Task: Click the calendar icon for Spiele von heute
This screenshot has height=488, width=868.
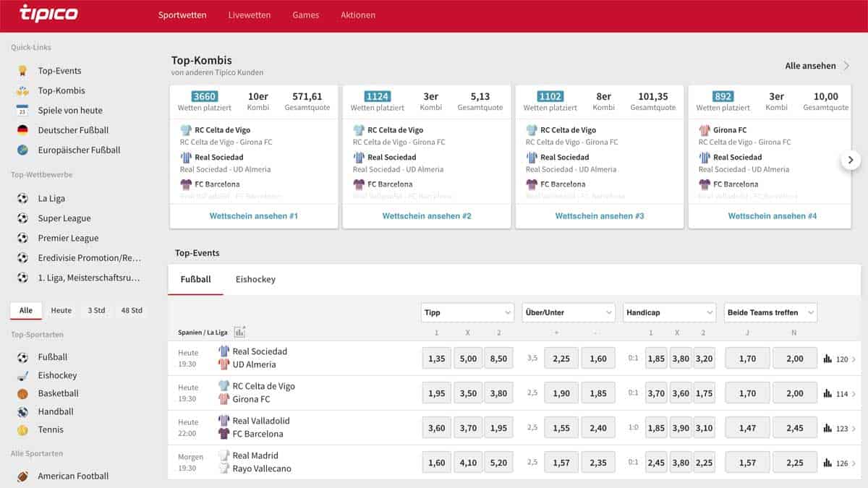Action: coord(22,111)
